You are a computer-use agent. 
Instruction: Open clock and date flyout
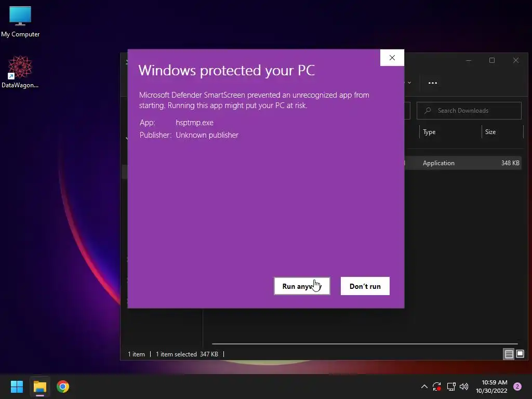(x=491, y=387)
